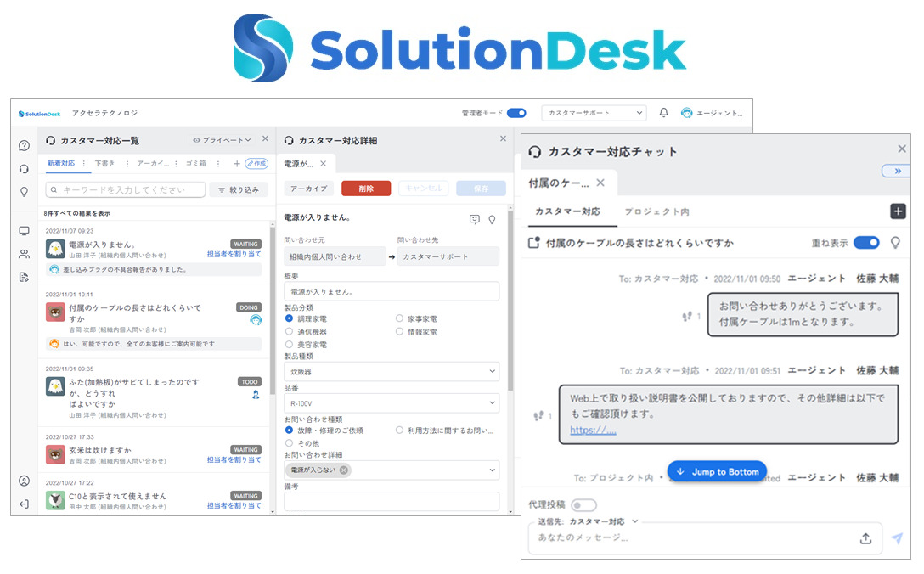This screenshot has height=574, width=924.
Task: Click the monitor icon in left sidebar
Action: coord(24,231)
